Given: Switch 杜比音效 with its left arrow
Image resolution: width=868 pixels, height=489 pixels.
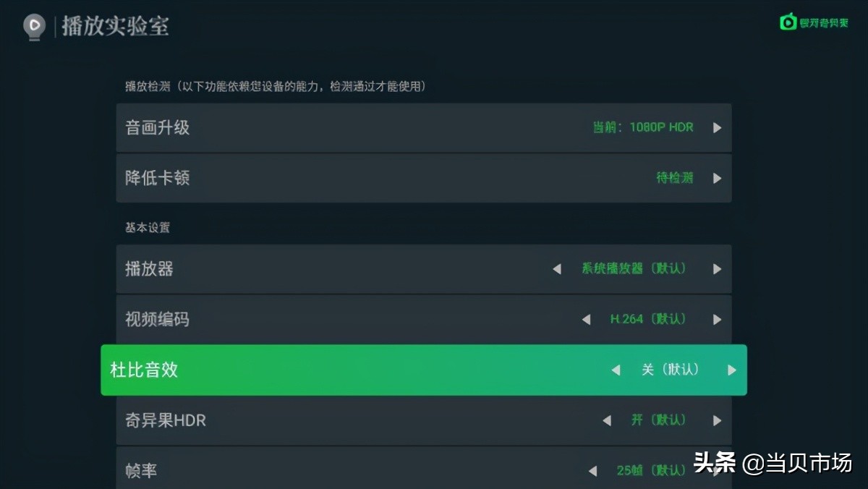Looking at the screenshot, I should [x=616, y=370].
